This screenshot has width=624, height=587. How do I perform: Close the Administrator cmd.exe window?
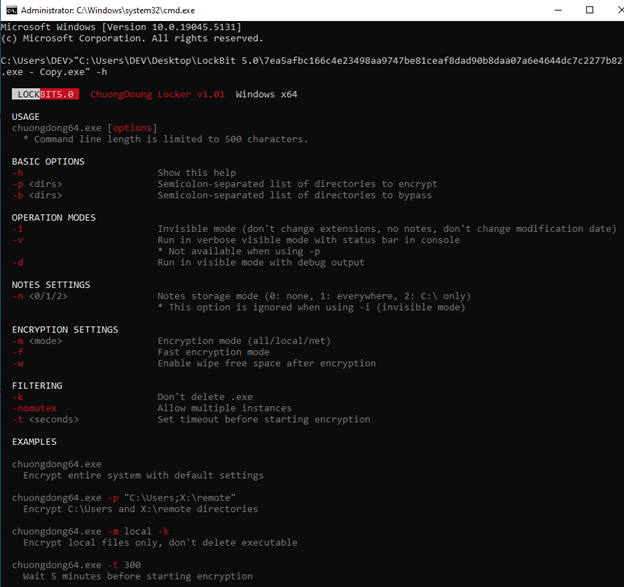coord(609,9)
